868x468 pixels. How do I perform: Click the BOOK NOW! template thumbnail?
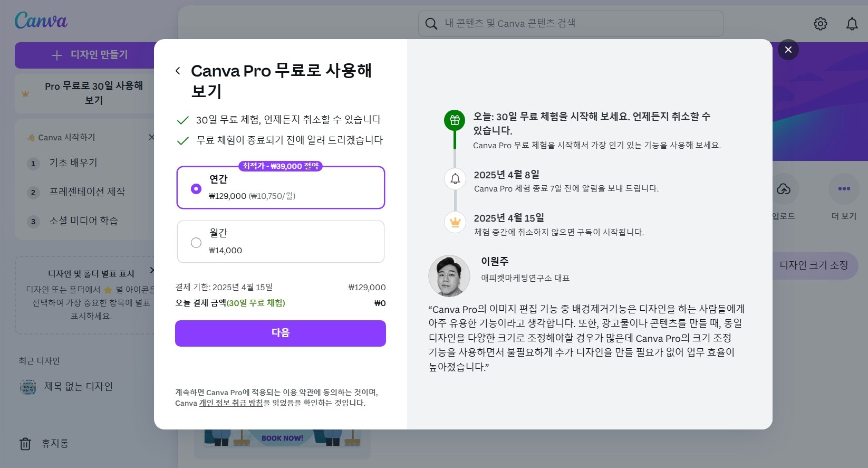coord(282,438)
